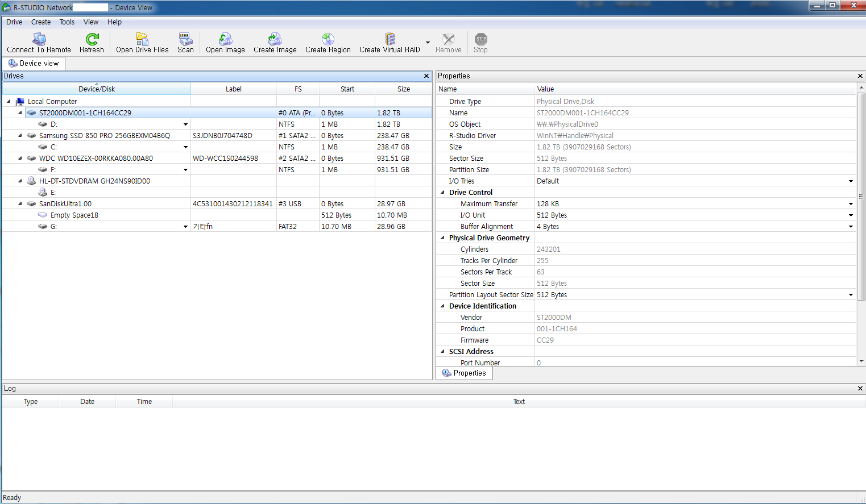Collapse the Device Identification group

(x=443, y=306)
